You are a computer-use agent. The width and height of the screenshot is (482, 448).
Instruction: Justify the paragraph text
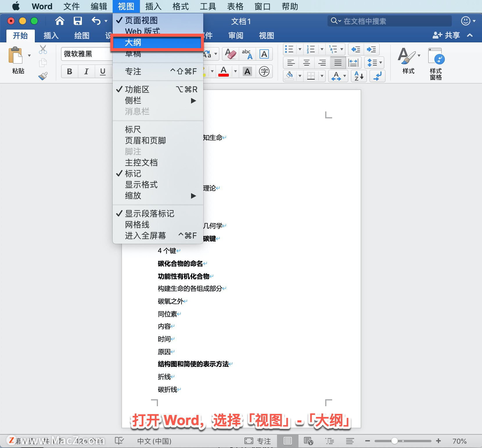click(x=338, y=62)
